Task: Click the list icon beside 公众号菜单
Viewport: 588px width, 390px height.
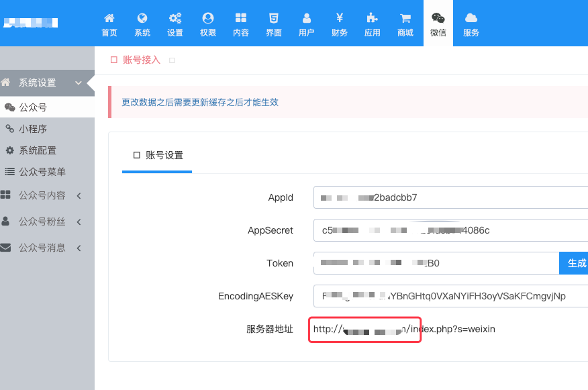Action: point(10,172)
